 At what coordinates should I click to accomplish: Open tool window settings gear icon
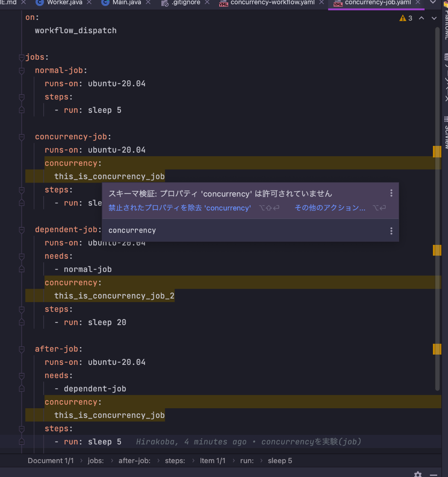click(x=418, y=474)
